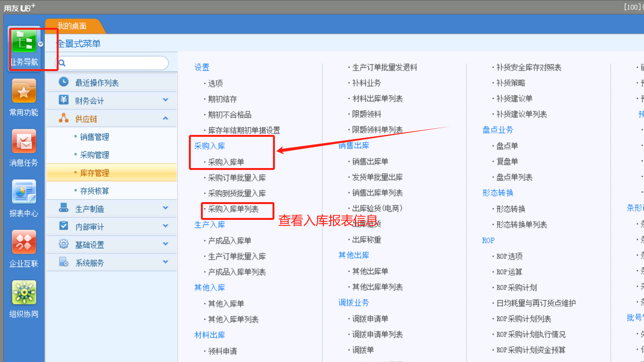Open the 采购入库单 link

click(226, 162)
